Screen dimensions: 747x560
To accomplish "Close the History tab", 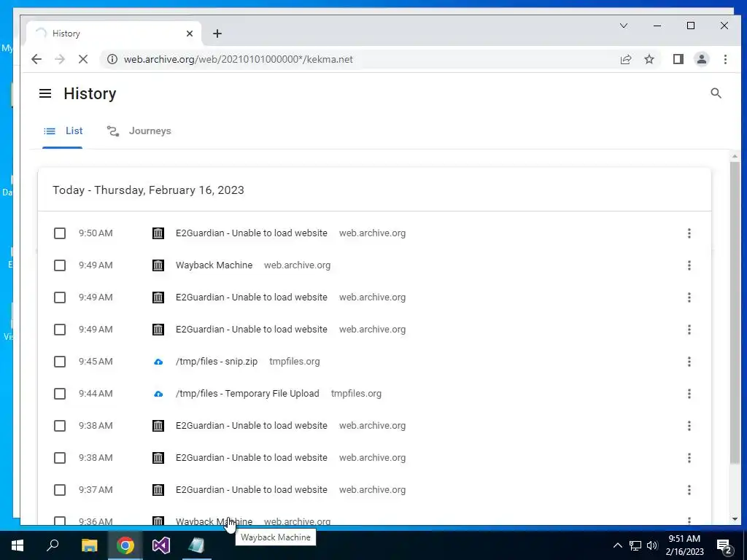I will point(190,34).
